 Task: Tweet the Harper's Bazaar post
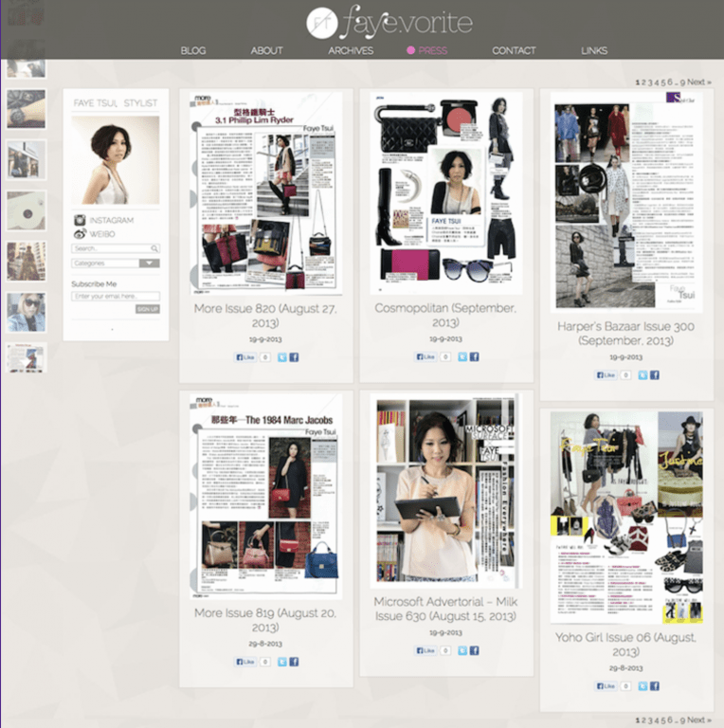pos(643,375)
